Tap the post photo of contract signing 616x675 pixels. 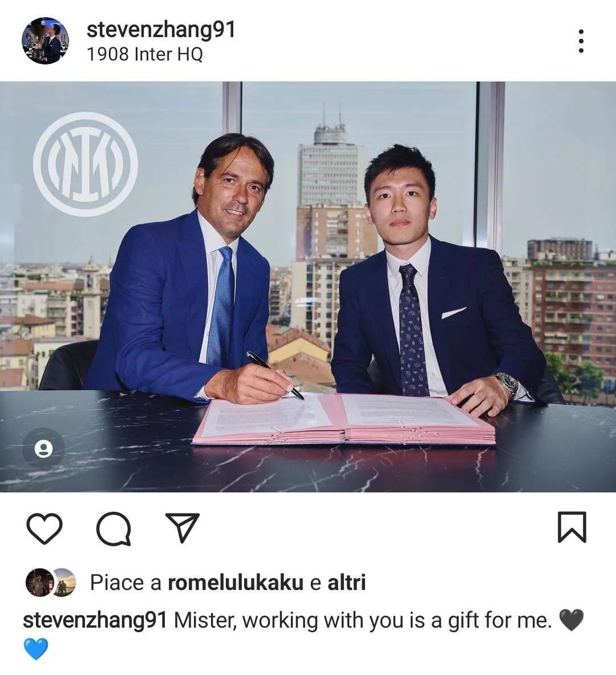pos(308,286)
